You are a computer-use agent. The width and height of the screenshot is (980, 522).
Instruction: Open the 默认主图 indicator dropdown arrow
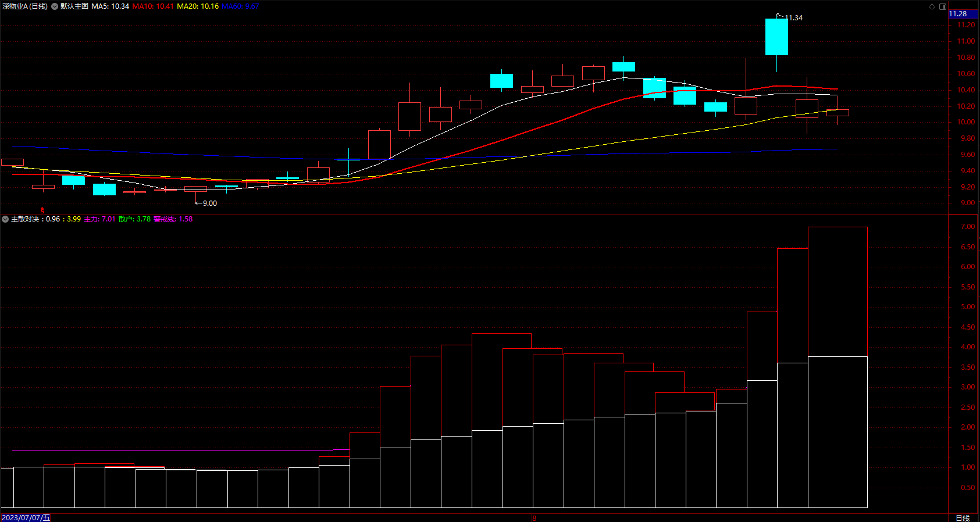pos(55,6)
